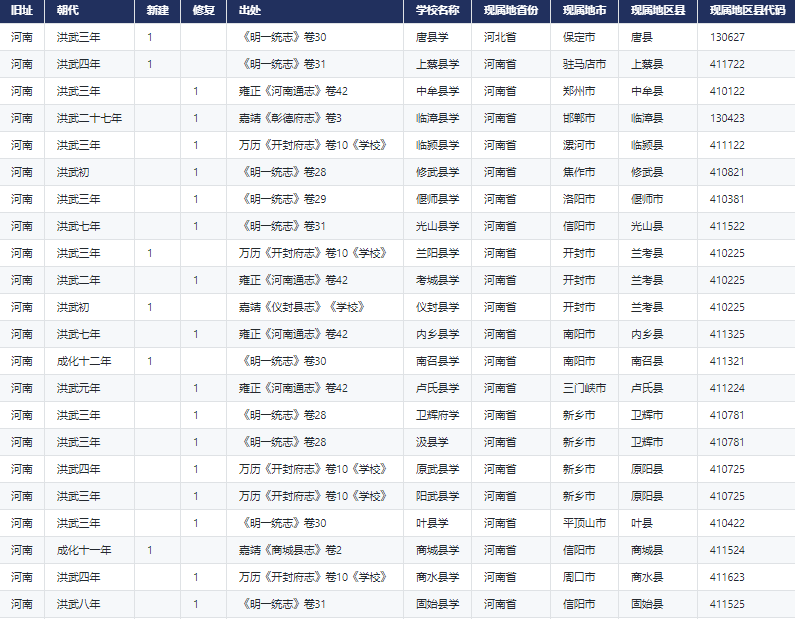Viewport: 795px width, 619px height.
Task: Select the school name cell 上蔡县学
Action: [x=438, y=64]
